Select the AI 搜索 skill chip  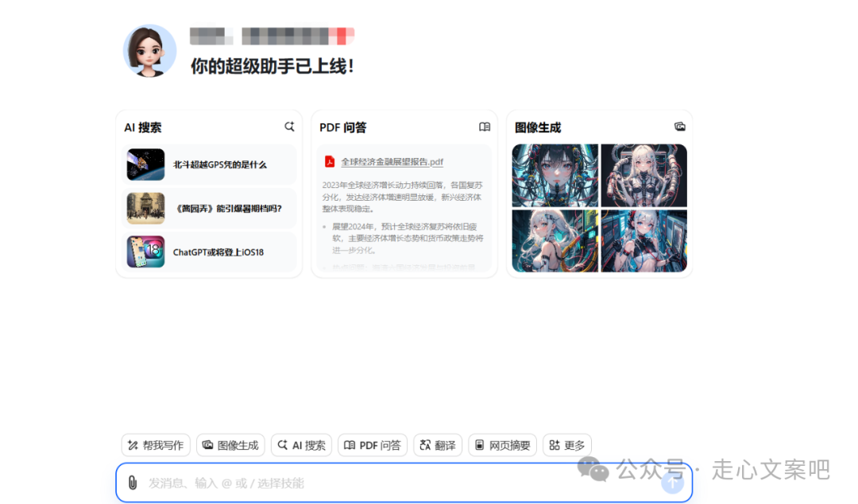302,445
